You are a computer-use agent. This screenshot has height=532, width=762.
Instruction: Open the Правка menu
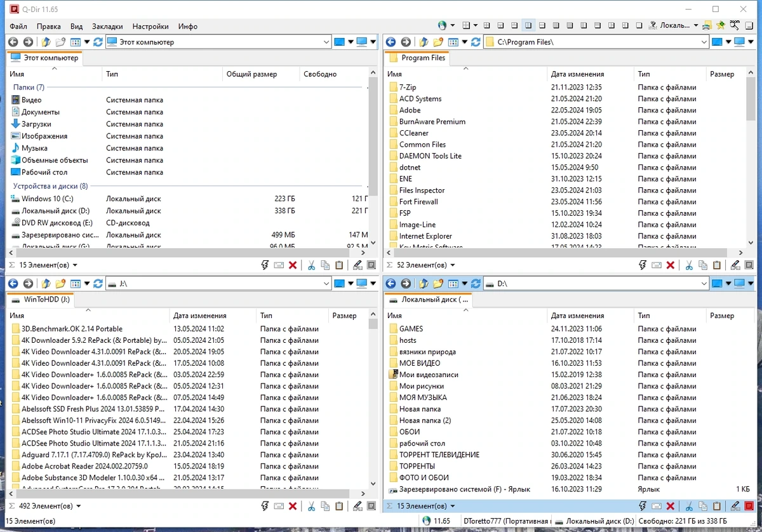[49, 26]
